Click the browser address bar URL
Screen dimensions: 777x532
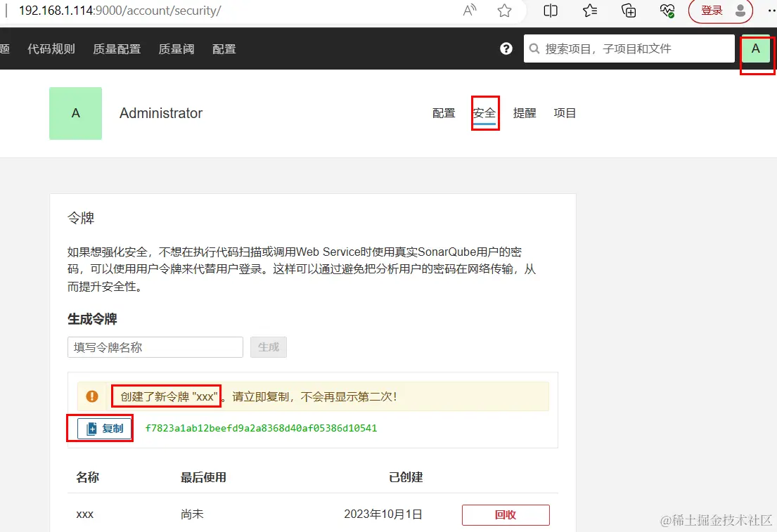click(x=120, y=11)
